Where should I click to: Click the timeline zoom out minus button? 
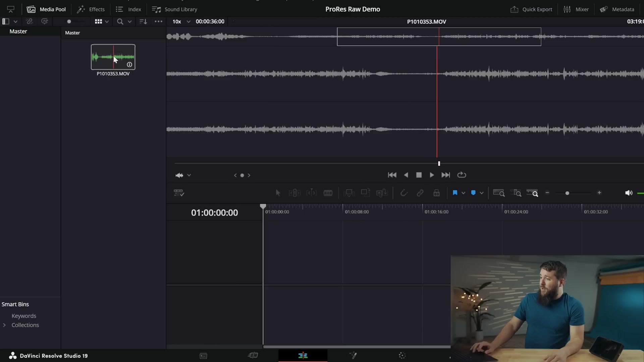tap(547, 193)
